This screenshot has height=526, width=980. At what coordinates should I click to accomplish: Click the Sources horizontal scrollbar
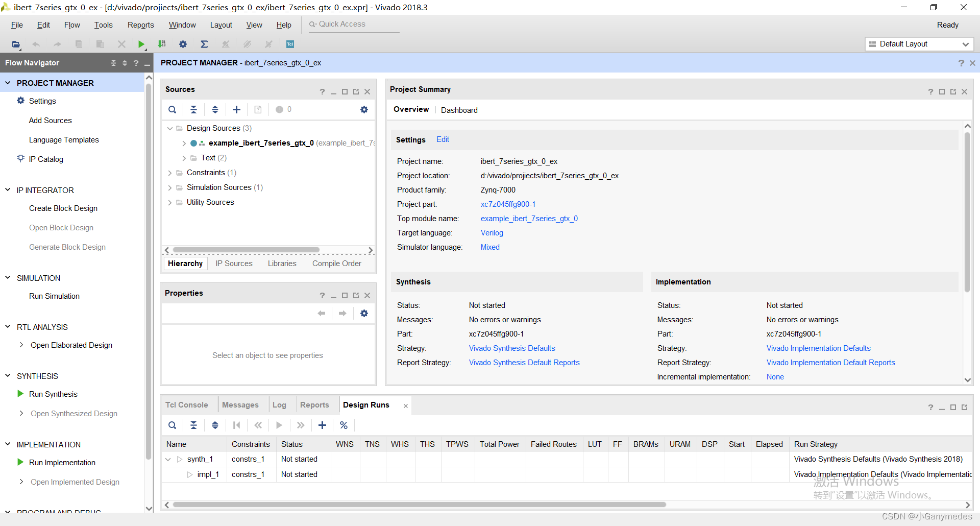point(246,250)
